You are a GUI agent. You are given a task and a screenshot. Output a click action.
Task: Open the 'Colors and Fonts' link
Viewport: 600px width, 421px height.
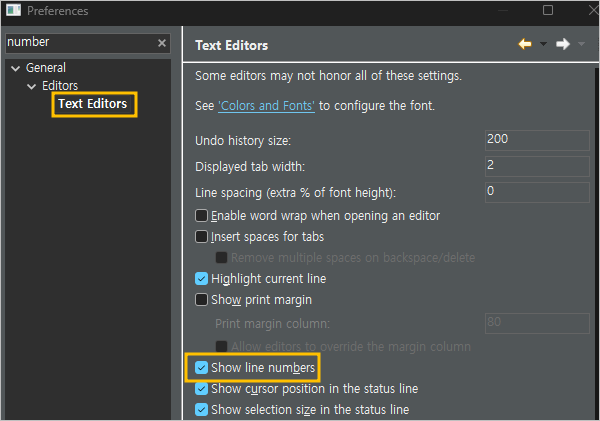click(266, 105)
